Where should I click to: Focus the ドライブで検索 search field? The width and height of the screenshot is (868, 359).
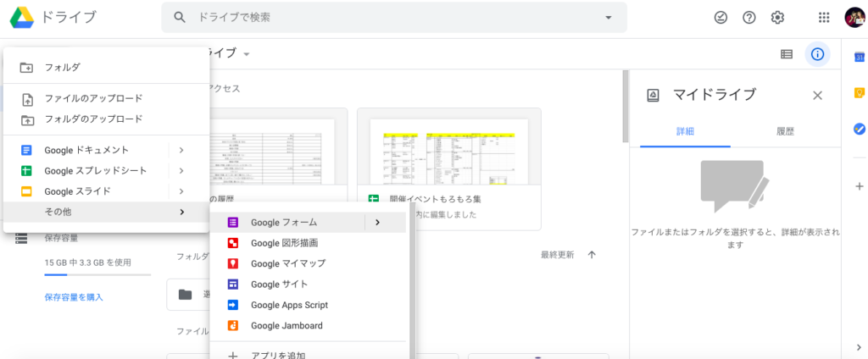coord(394,18)
